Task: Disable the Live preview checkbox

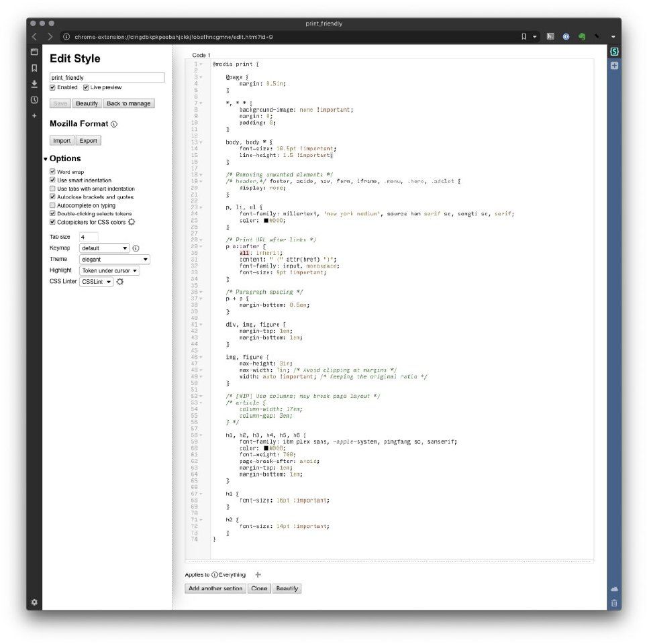Action: (86, 87)
